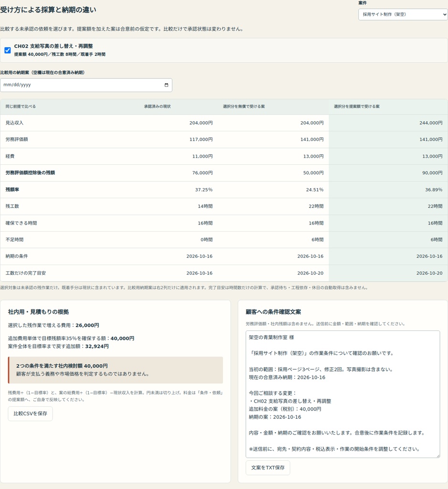Click the 確保できる時間 row label
The height and width of the screenshot is (489, 448).
[21, 223]
